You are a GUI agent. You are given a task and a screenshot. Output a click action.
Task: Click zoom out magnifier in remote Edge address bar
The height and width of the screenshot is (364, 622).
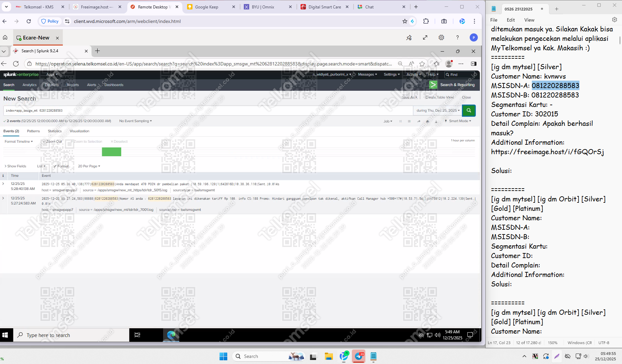(x=400, y=64)
